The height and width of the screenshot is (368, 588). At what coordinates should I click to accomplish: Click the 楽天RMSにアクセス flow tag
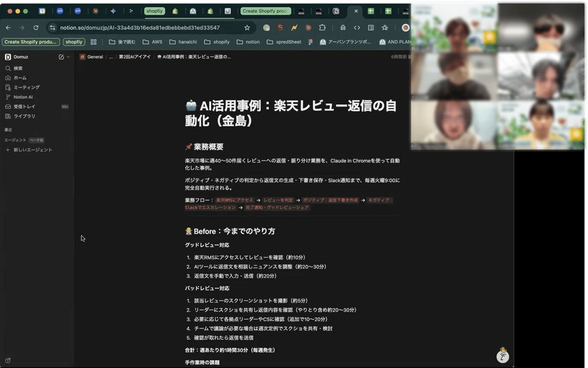(x=234, y=200)
